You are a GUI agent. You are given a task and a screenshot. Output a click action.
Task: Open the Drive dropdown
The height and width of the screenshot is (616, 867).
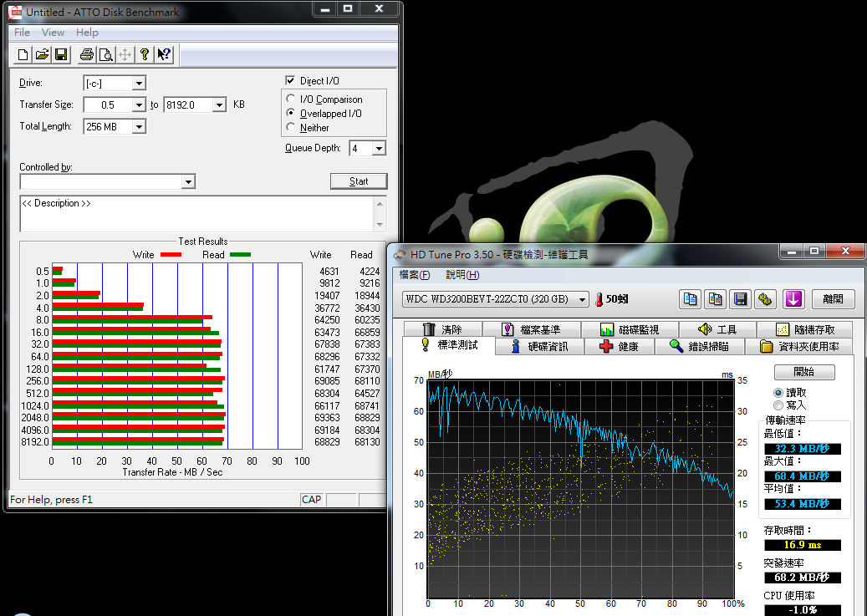coord(139,83)
